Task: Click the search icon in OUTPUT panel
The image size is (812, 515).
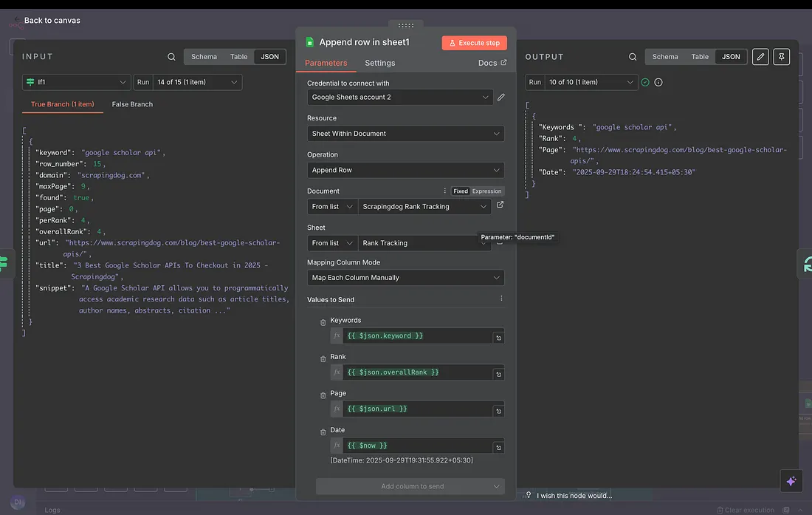Action: tap(633, 57)
